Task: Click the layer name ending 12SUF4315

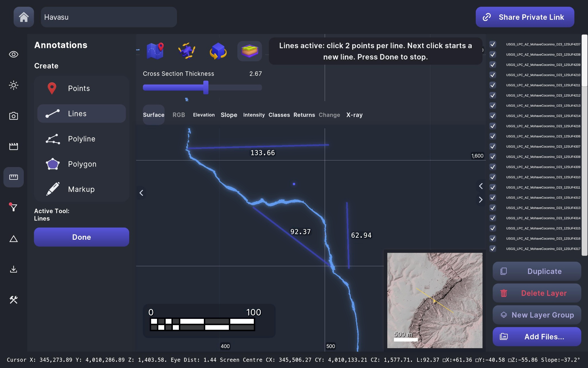Action: coord(543,228)
